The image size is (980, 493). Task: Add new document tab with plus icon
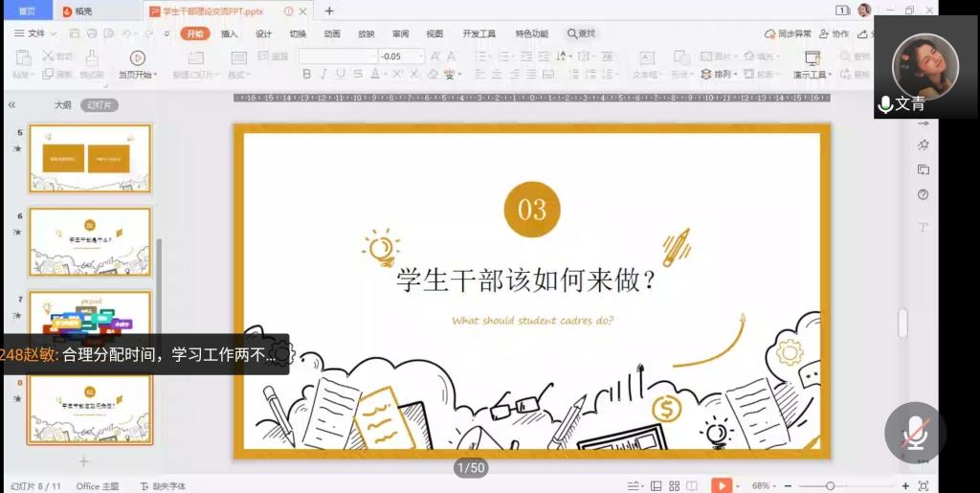pyautogui.click(x=329, y=11)
